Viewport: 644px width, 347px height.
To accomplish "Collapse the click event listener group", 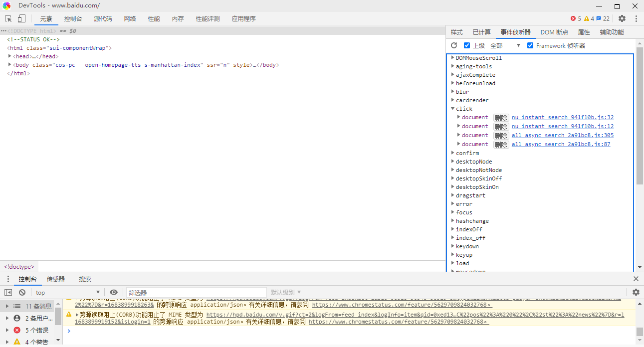I will coord(453,108).
